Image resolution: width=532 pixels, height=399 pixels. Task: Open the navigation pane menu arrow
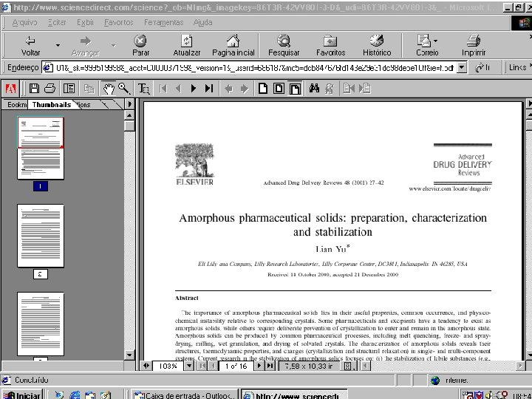pyautogui.click(x=129, y=104)
